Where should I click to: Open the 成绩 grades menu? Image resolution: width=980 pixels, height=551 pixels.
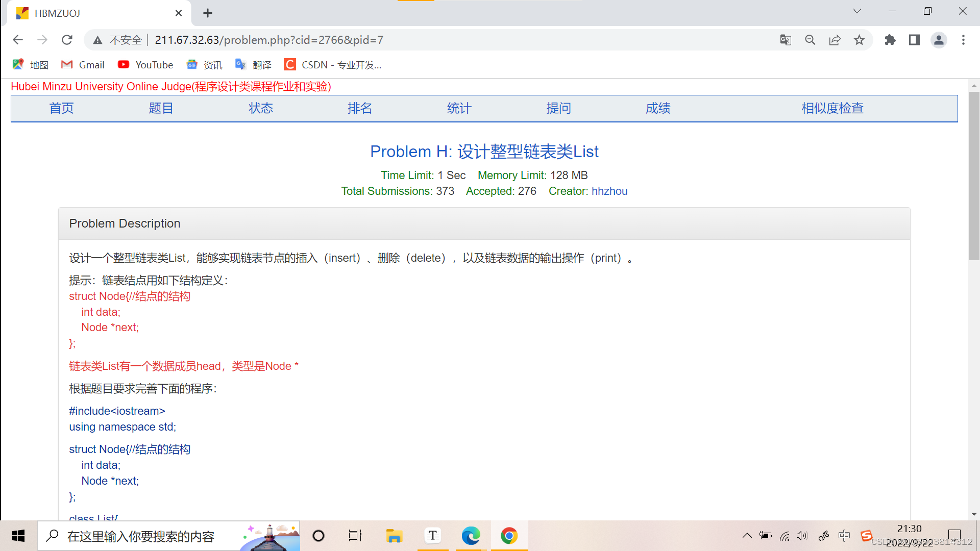tap(658, 108)
